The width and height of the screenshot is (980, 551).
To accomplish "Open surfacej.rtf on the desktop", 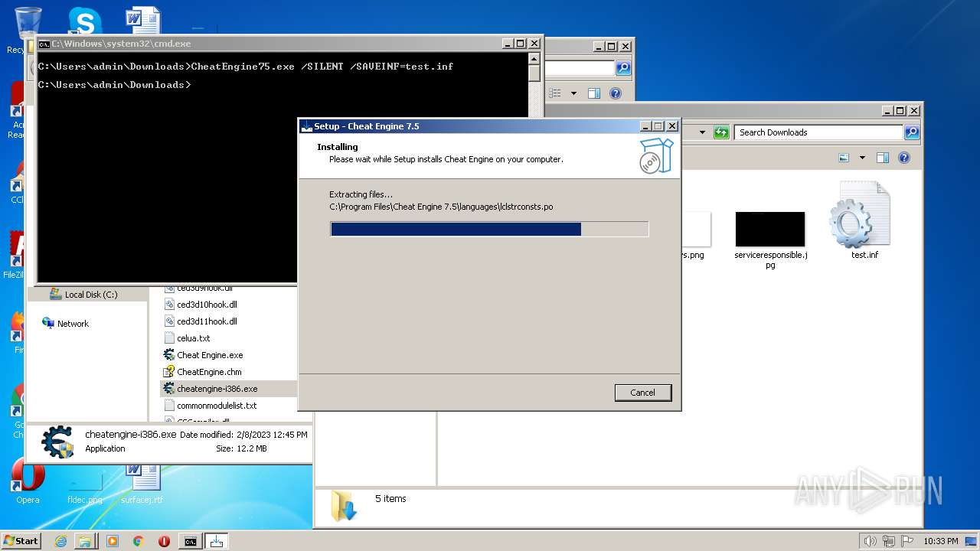I will pos(142,482).
